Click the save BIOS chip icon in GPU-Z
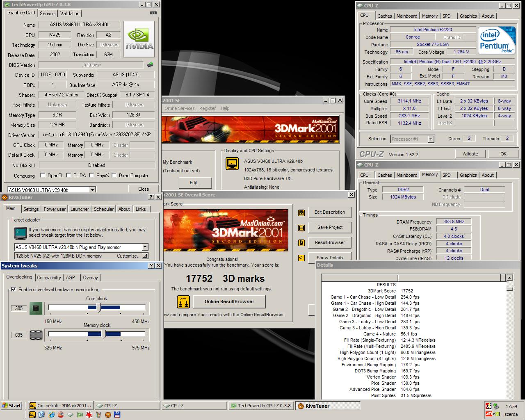The height and width of the screenshot is (420, 525). (x=150, y=64)
